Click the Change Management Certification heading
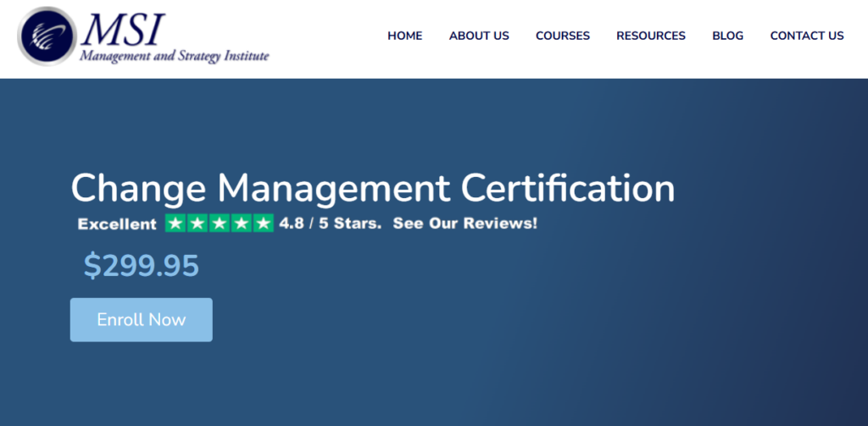Viewport: 868px width, 426px height. 373,189
